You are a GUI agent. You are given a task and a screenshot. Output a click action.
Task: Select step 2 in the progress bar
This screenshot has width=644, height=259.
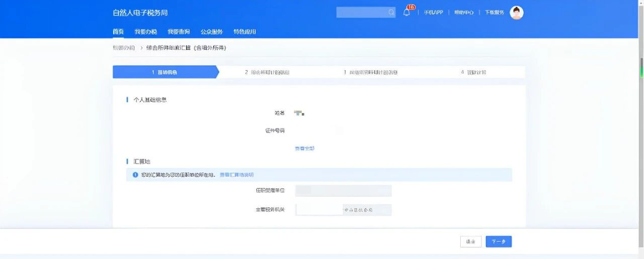pos(268,72)
